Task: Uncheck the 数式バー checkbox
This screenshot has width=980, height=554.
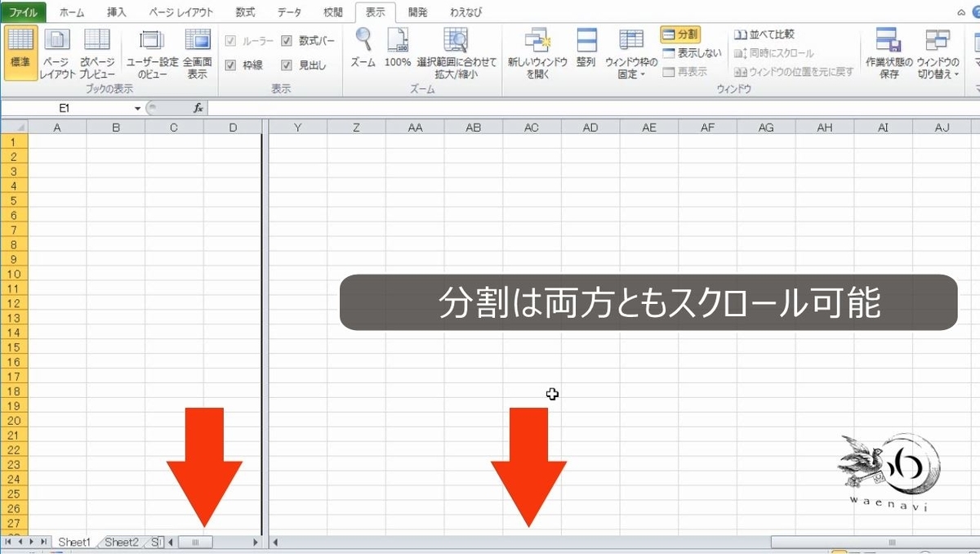Action: [x=287, y=39]
